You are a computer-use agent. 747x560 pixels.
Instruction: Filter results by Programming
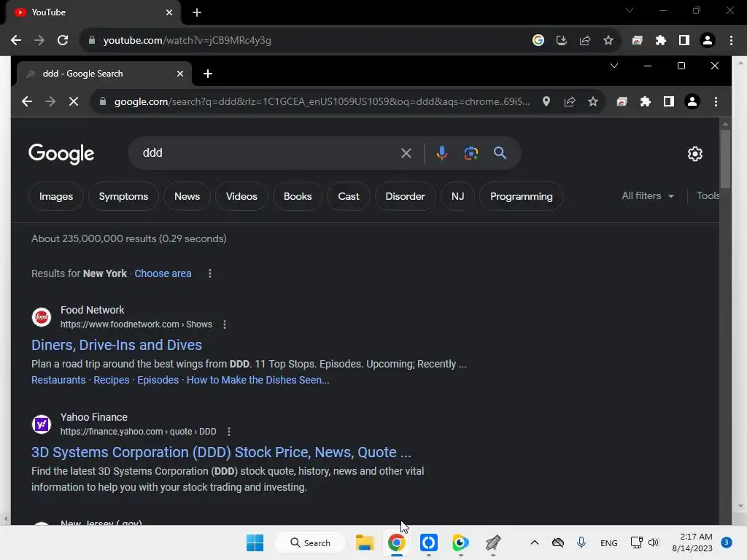tap(521, 196)
